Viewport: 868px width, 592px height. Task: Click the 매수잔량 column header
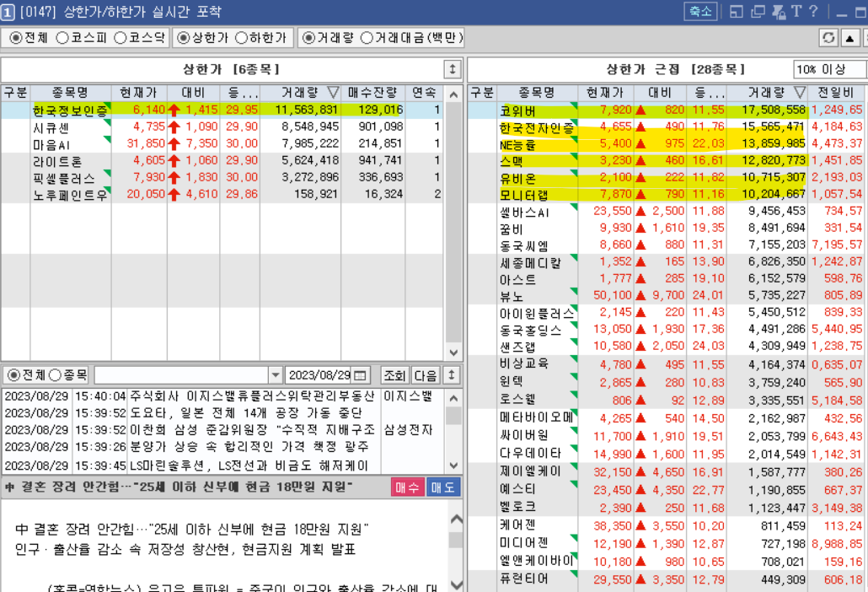tap(372, 93)
